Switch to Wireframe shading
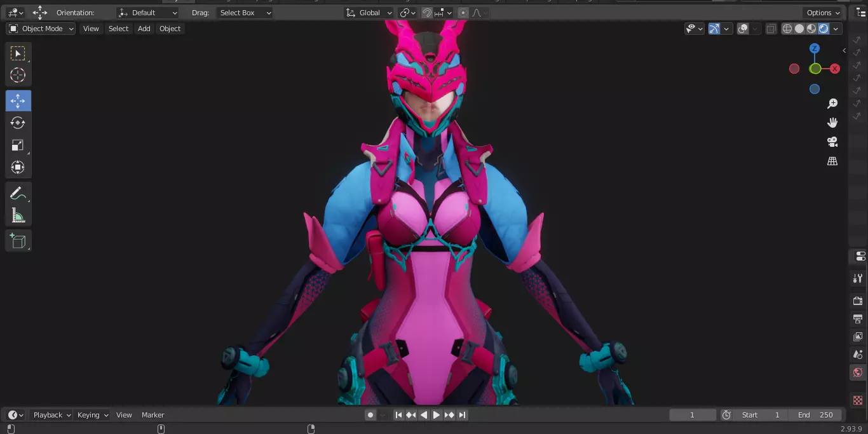This screenshot has height=434, width=868. 787,29
